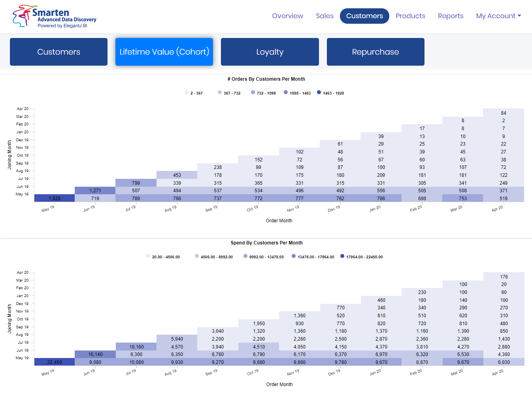Viewport: 532px width, 394px height.
Task: Click the 719 orders heatmap cell
Action: pyautogui.click(x=95, y=198)
